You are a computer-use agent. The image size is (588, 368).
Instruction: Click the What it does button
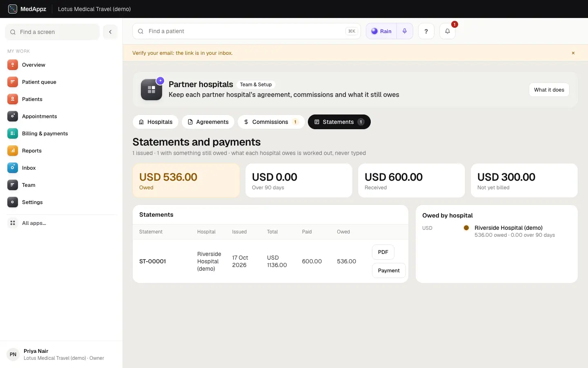pos(549,90)
